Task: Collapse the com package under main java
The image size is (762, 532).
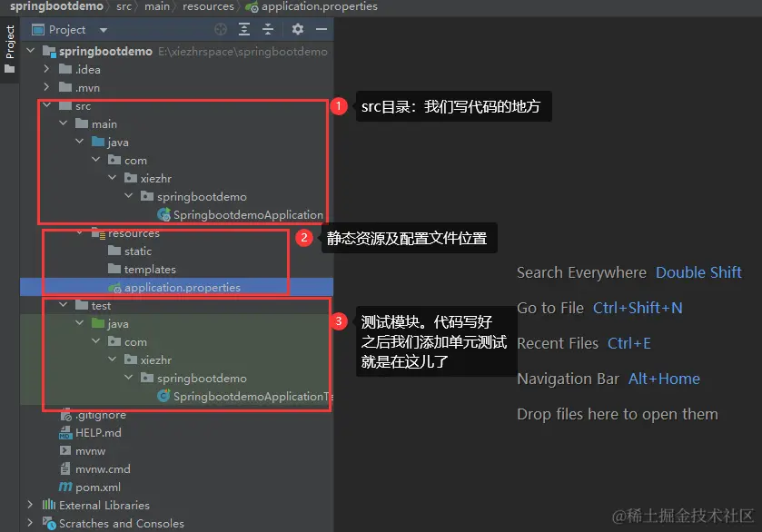Action: coord(96,160)
